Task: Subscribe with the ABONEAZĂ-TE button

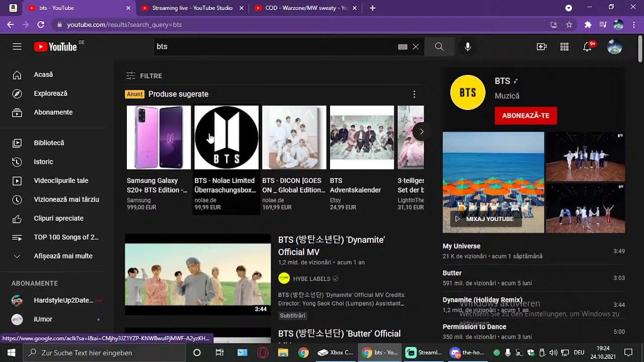Action: click(x=526, y=116)
